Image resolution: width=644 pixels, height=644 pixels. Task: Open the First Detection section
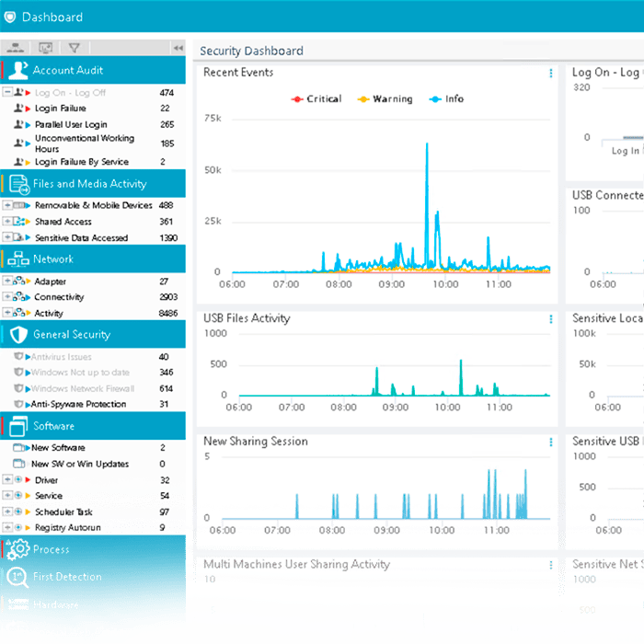(x=92, y=577)
